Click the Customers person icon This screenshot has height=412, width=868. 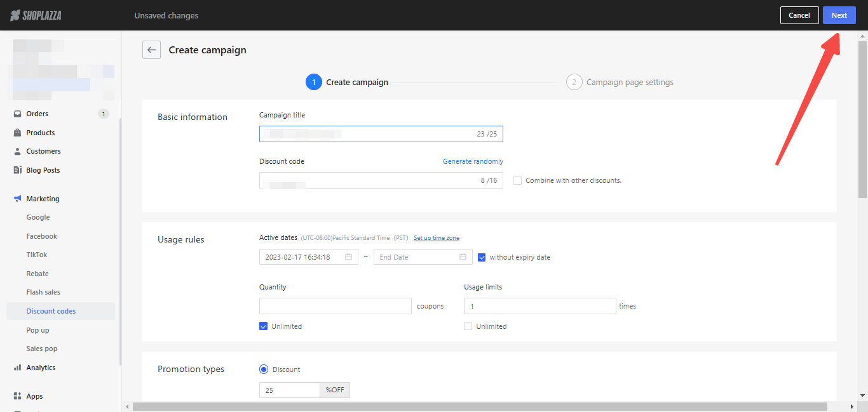(x=18, y=151)
